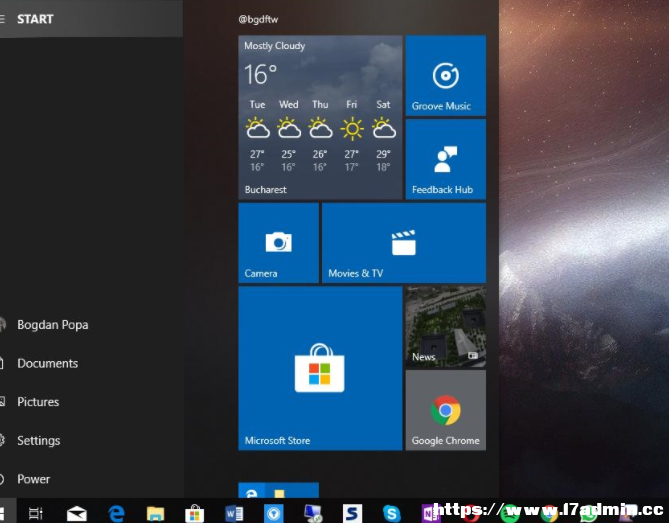This screenshot has width=669, height=523.
Task: Open Microsoft Store shopping bag in taskbar
Action: coord(195,514)
